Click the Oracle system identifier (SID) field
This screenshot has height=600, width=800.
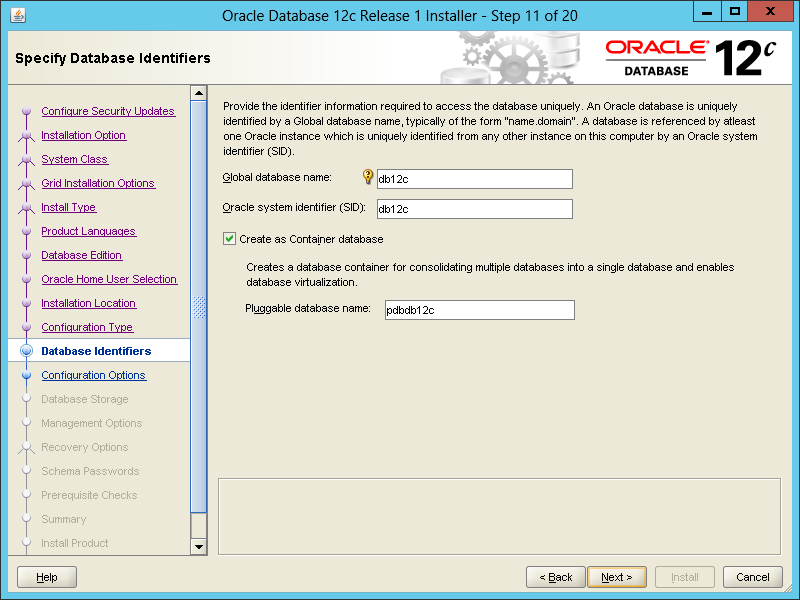474,209
